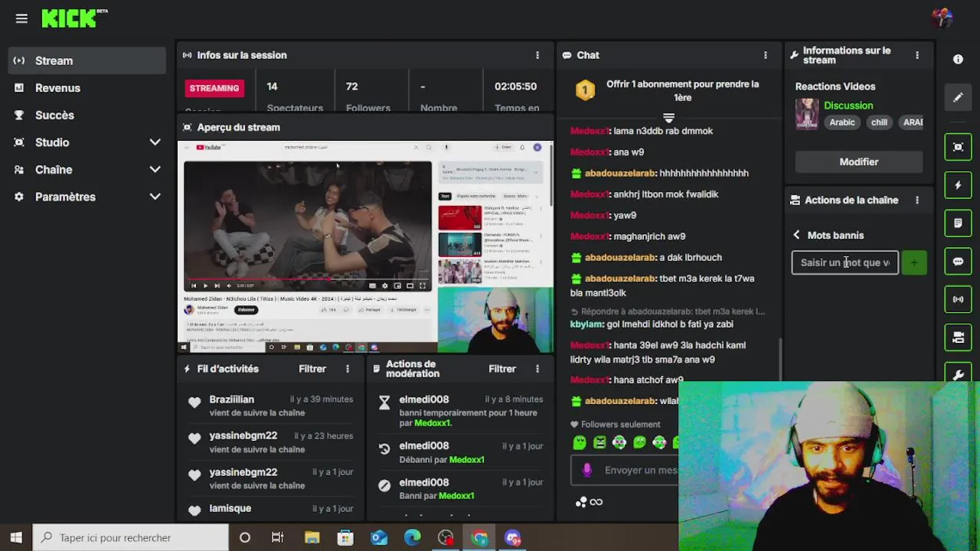Open the info icon in right toolbar
980x551 pixels.
[x=958, y=60]
